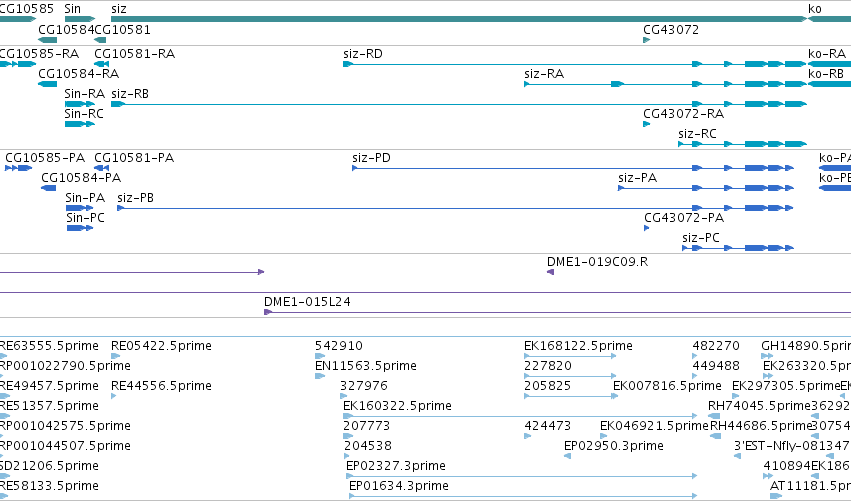The height and width of the screenshot is (501, 851).
Task: Click protein Sin-PA
Action: 85,198
